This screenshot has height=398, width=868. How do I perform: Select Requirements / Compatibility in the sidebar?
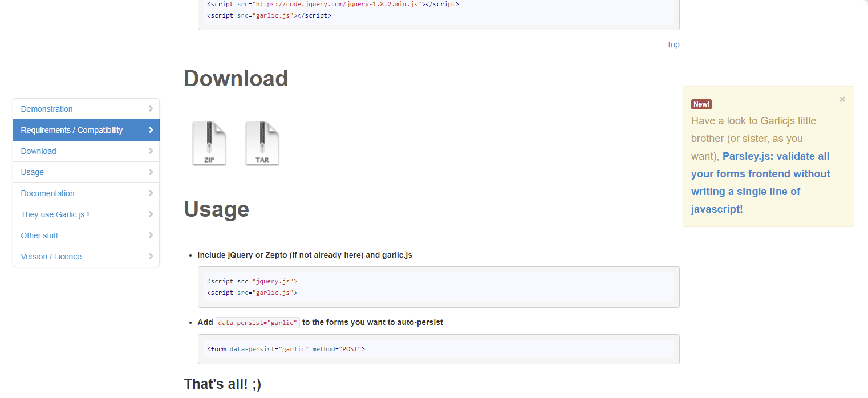[71, 130]
